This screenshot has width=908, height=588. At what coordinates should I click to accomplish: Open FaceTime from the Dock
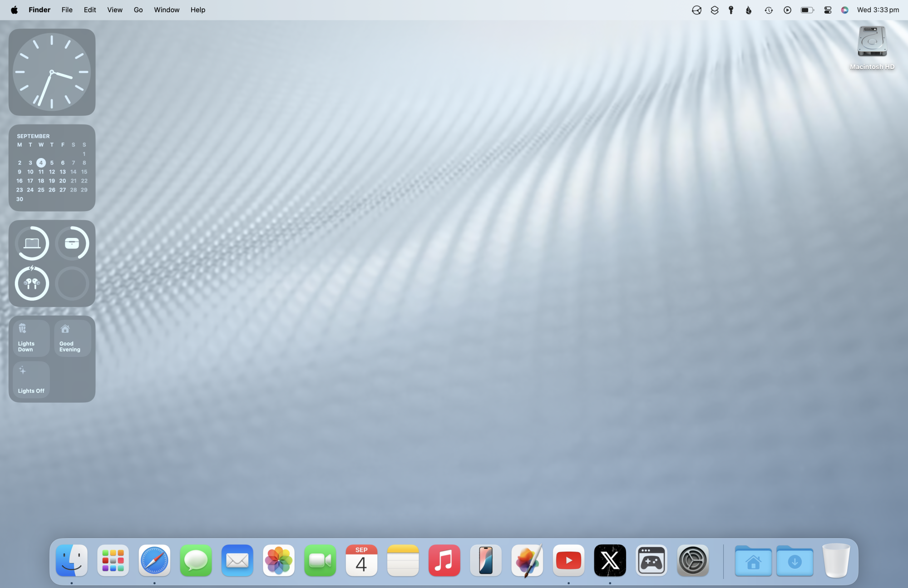coord(320,560)
